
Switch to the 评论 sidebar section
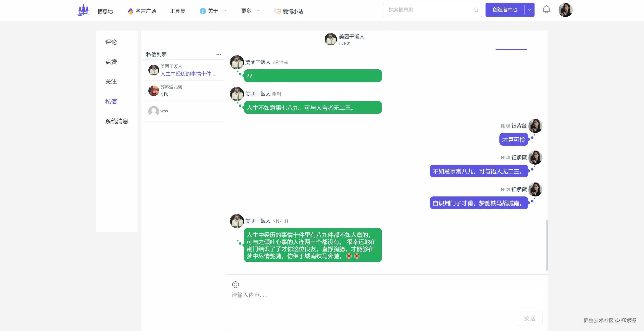[111, 42]
